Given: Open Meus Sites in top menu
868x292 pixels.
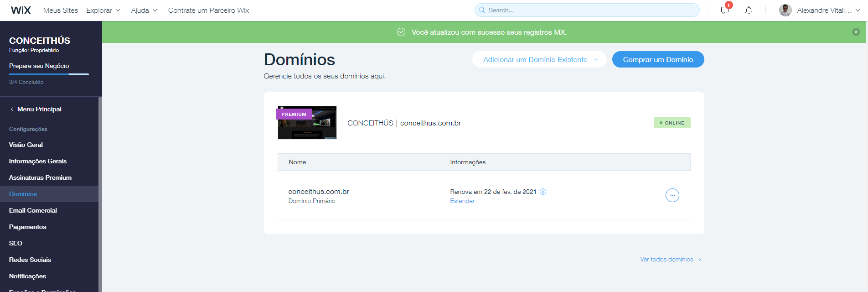Looking at the screenshot, I should click(x=61, y=10).
